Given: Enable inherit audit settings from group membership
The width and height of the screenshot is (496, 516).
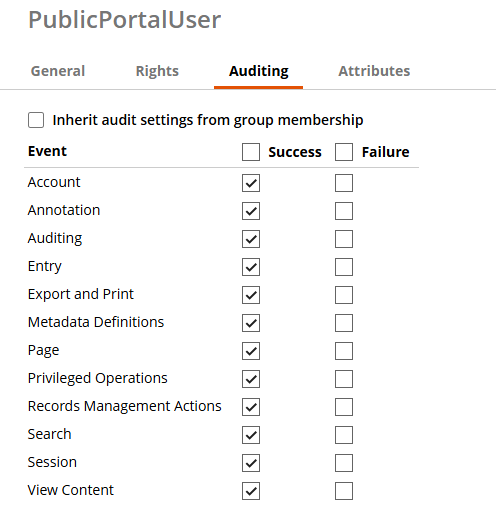Looking at the screenshot, I should [36, 120].
